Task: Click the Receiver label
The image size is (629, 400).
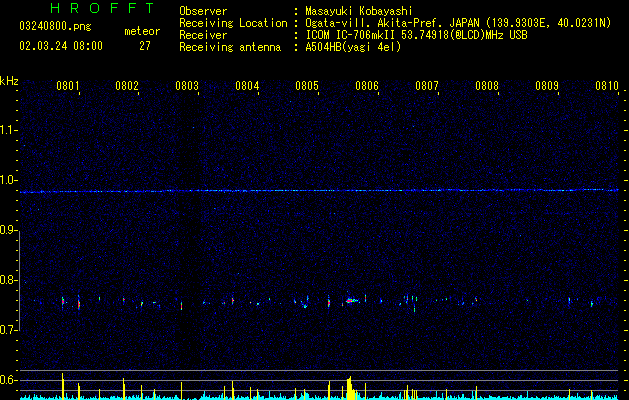Action: click(x=203, y=35)
